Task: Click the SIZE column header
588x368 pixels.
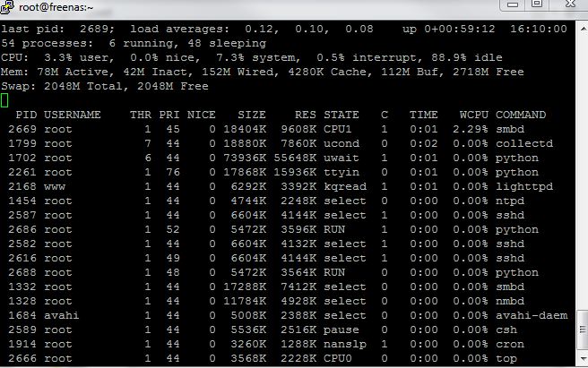Action: click(x=252, y=115)
